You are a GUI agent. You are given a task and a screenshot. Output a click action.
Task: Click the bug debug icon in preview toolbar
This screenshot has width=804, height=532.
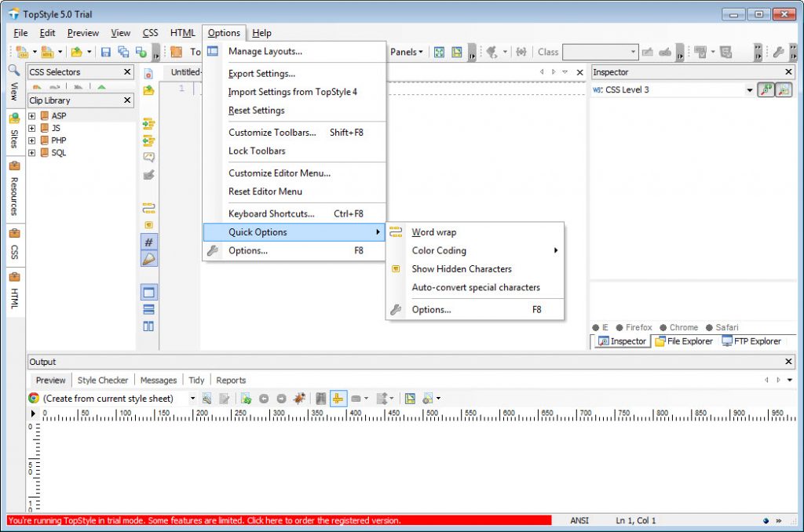[299, 399]
